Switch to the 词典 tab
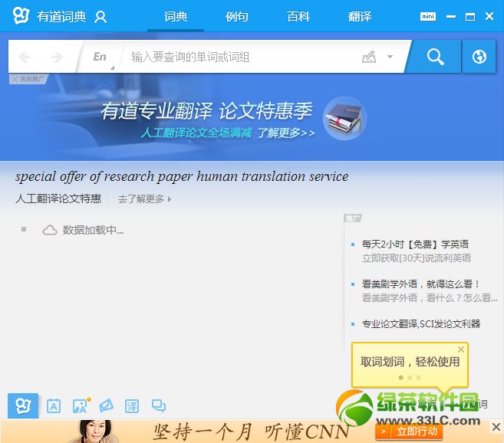 coord(176,16)
